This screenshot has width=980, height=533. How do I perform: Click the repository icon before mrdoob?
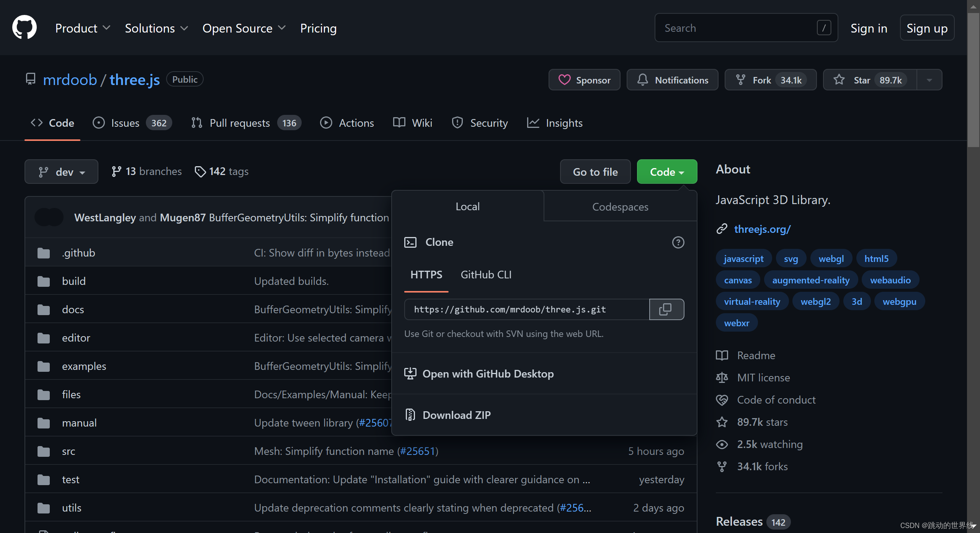[x=31, y=79]
